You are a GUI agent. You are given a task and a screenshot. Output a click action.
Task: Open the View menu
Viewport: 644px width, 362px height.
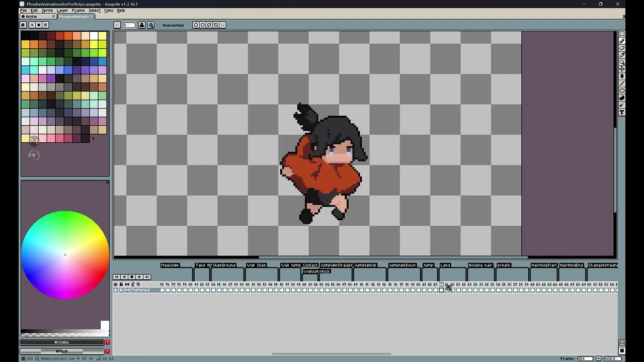(109, 11)
